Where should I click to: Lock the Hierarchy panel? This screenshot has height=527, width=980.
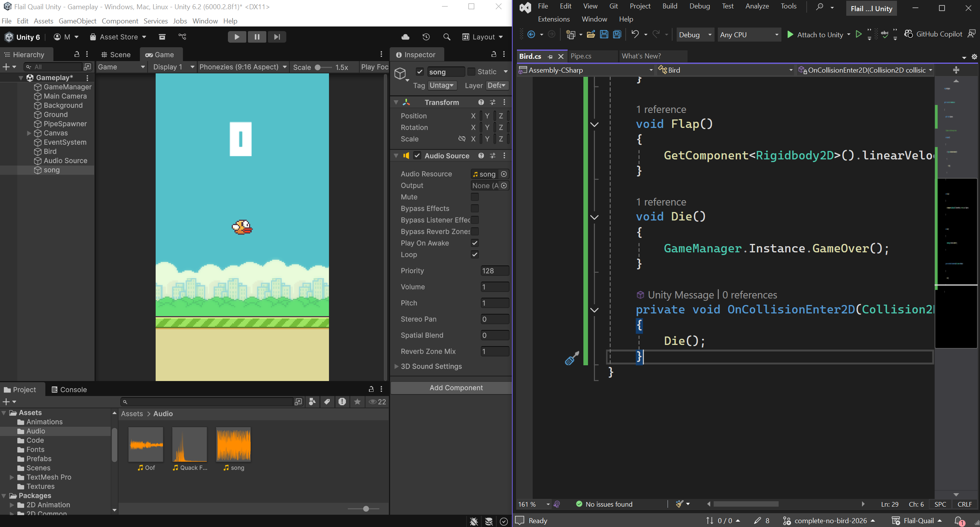(x=76, y=54)
